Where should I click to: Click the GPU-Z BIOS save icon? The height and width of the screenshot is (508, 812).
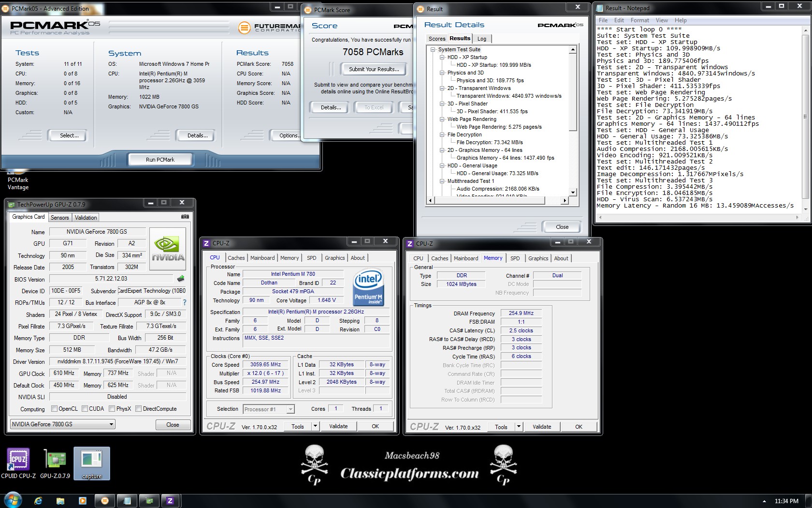pyautogui.click(x=181, y=279)
